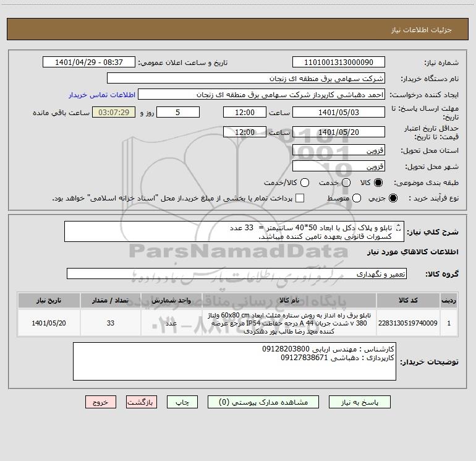Click the need date cell 1401/05/20
The height and width of the screenshot is (461, 476).
49,323
